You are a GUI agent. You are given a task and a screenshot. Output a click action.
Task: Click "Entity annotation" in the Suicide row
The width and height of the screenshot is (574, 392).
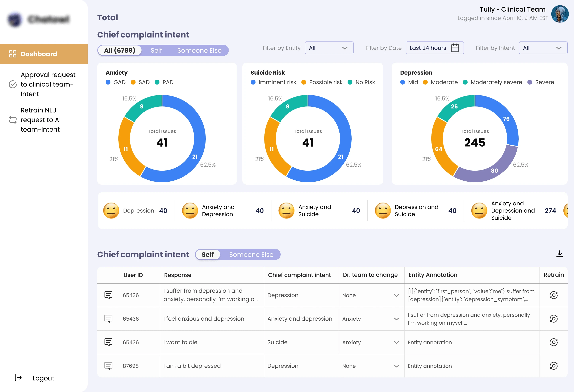[430, 342]
